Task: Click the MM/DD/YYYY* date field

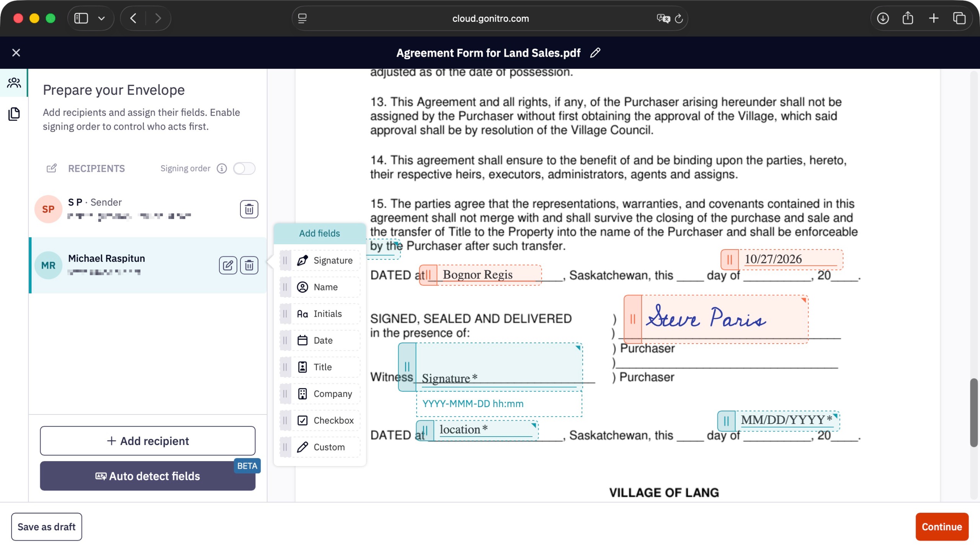Action: (x=779, y=421)
